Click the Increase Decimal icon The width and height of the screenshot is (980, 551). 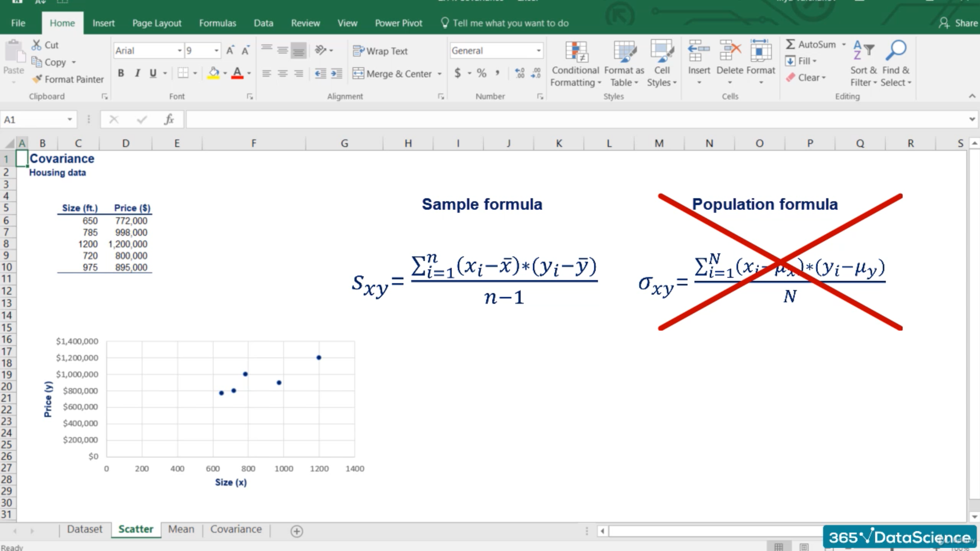point(520,73)
